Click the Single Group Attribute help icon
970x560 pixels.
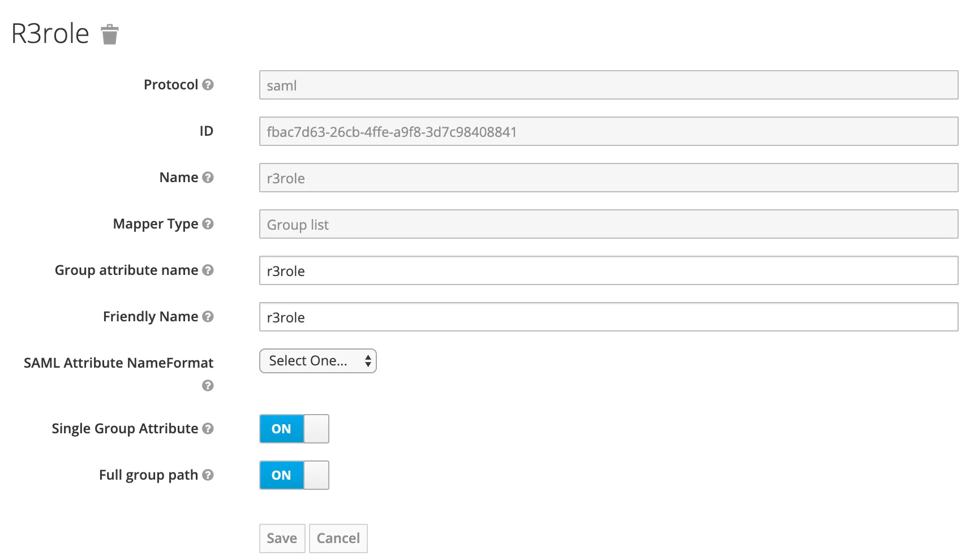[x=208, y=429]
